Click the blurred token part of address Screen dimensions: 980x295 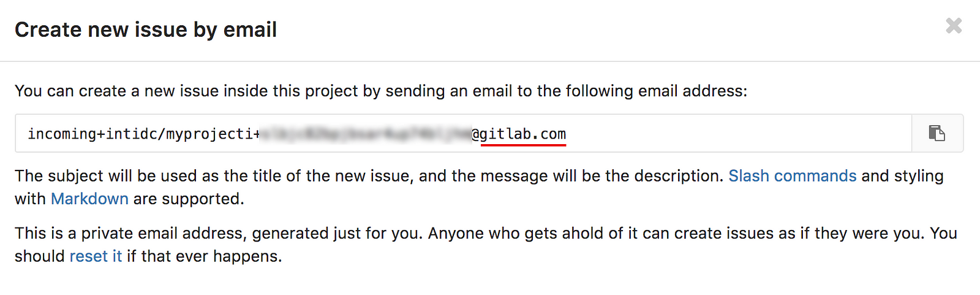pos(366,134)
